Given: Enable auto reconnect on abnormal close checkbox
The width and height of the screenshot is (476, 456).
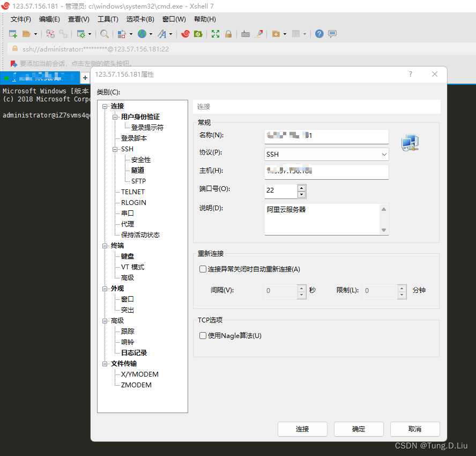Looking at the screenshot, I should pyautogui.click(x=203, y=269).
